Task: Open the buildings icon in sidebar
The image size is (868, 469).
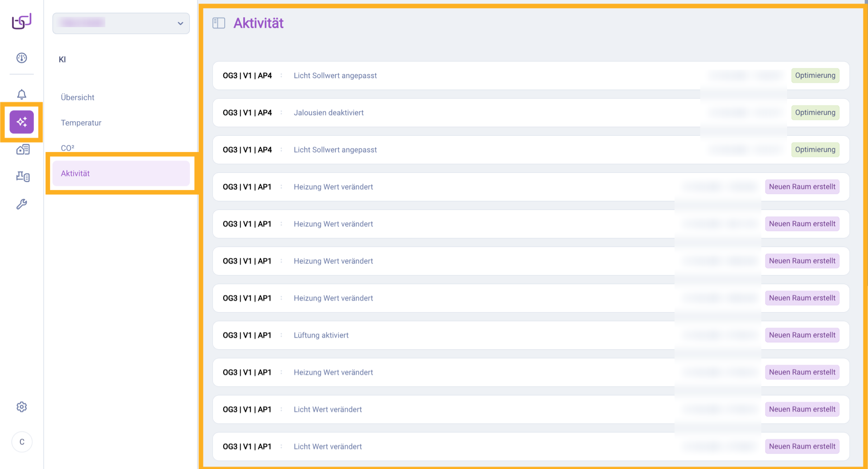Action: [x=23, y=150]
